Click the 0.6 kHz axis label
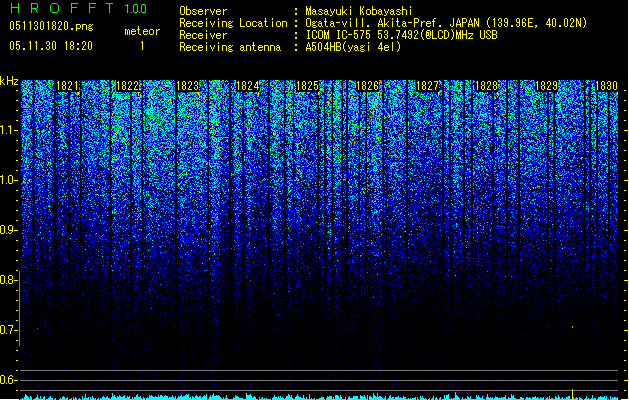 7,380
